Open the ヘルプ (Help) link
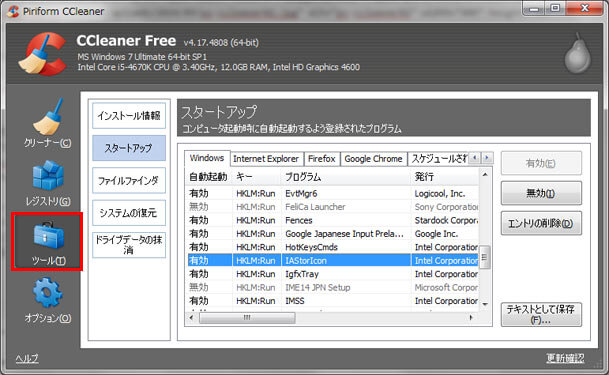 [x=27, y=358]
